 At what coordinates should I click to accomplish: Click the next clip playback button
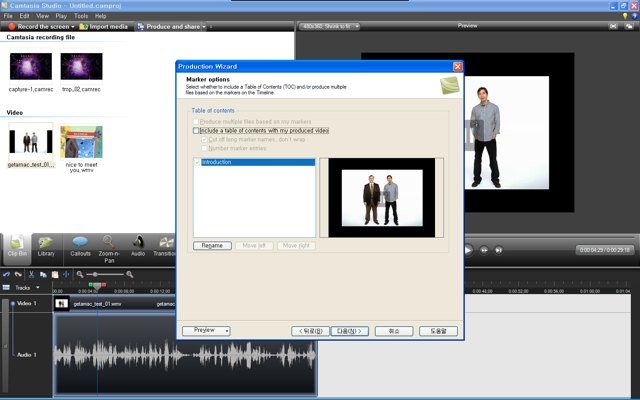pos(498,250)
